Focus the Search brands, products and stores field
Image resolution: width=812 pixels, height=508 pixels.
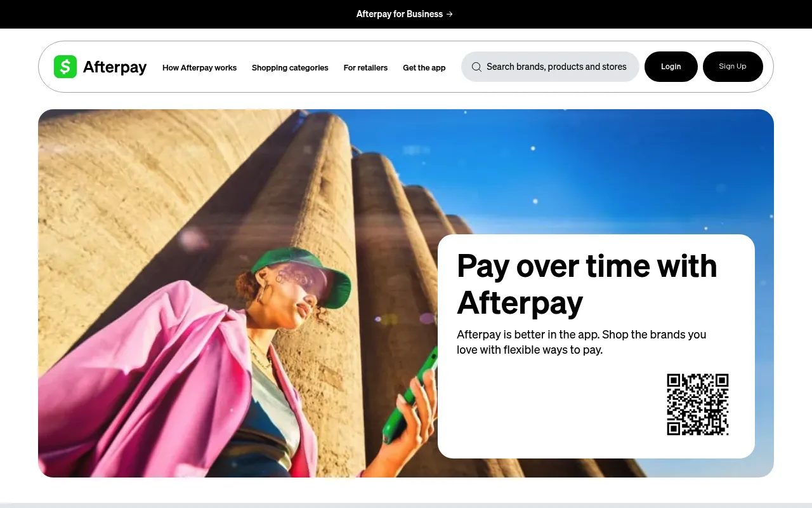click(x=550, y=67)
